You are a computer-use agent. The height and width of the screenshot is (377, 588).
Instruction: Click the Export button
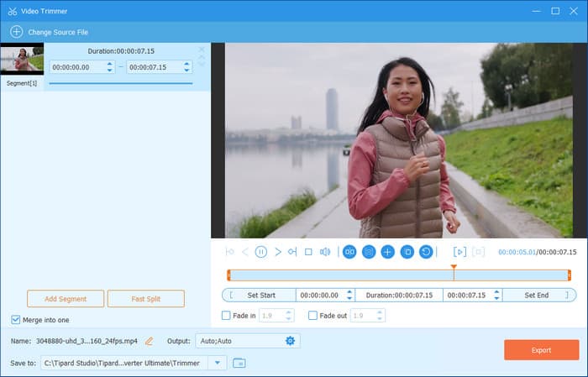click(x=541, y=350)
